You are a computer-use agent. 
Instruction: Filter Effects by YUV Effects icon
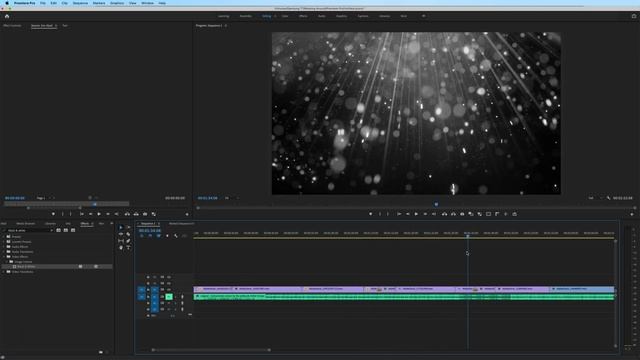tap(73, 230)
